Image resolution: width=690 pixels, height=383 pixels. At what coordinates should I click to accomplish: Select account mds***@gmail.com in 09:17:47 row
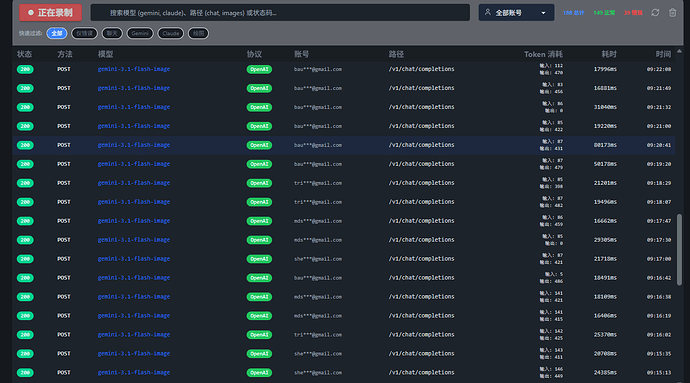click(x=318, y=221)
